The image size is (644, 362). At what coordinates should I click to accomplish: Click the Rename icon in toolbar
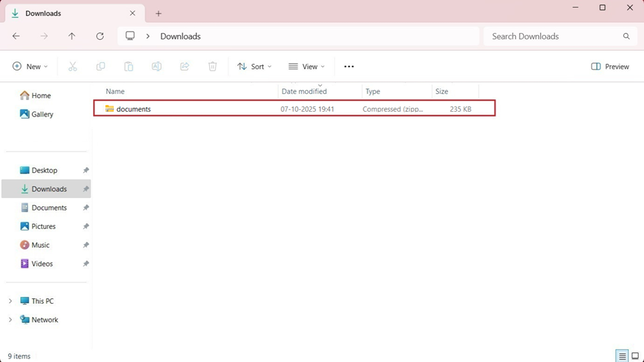156,67
